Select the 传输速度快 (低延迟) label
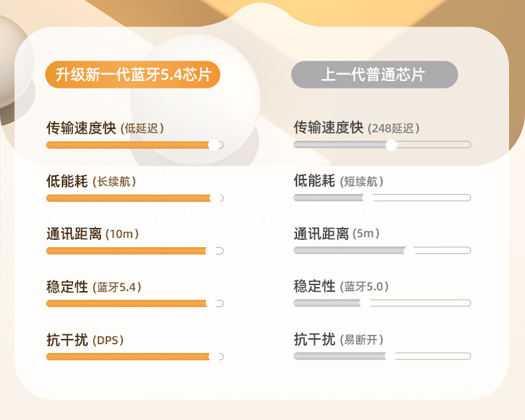Image resolution: width=525 pixels, height=420 pixels. click(105, 128)
